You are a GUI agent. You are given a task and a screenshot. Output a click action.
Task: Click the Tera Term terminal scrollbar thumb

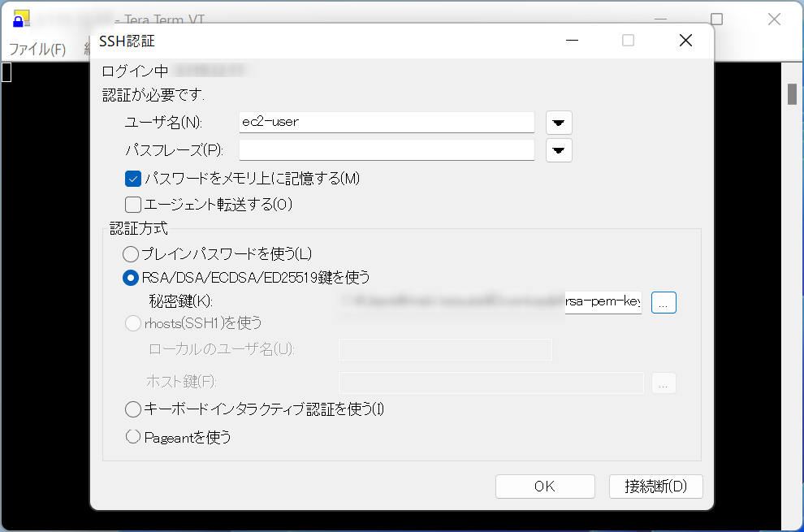pyautogui.click(x=792, y=94)
